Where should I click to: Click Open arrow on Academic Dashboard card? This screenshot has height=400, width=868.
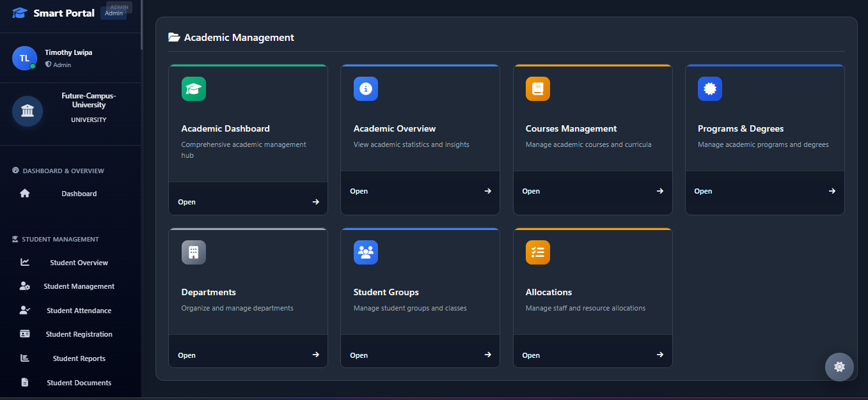click(315, 202)
